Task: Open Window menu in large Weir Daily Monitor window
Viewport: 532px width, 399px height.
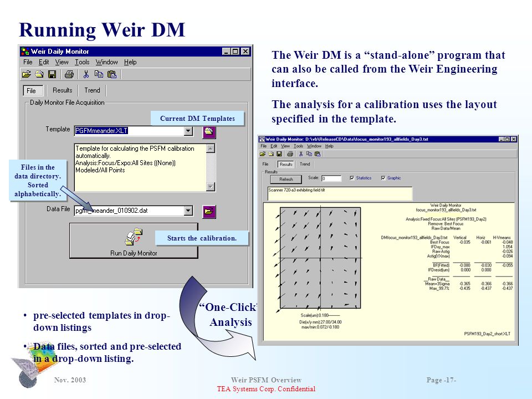Action: coord(106,62)
